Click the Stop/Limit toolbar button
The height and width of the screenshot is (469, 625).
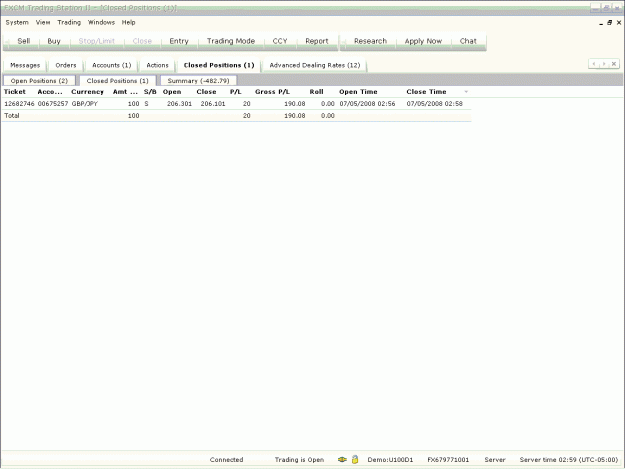coord(96,41)
